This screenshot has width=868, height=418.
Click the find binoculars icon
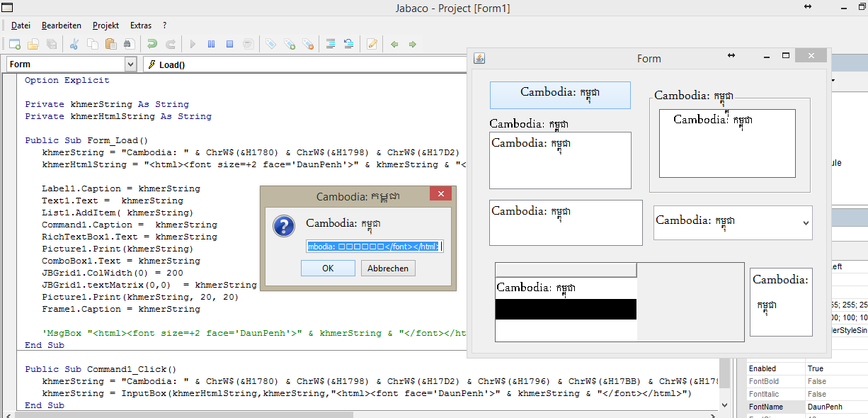[x=128, y=44]
